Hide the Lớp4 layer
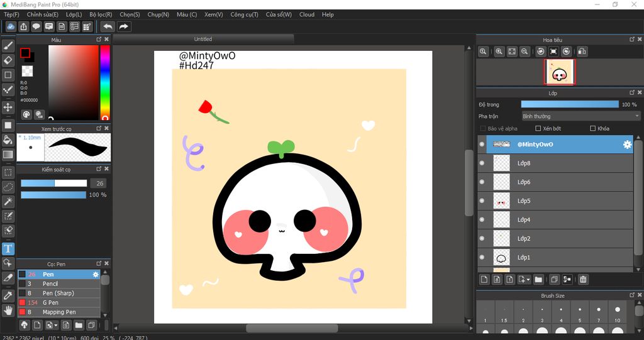 point(482,220)
